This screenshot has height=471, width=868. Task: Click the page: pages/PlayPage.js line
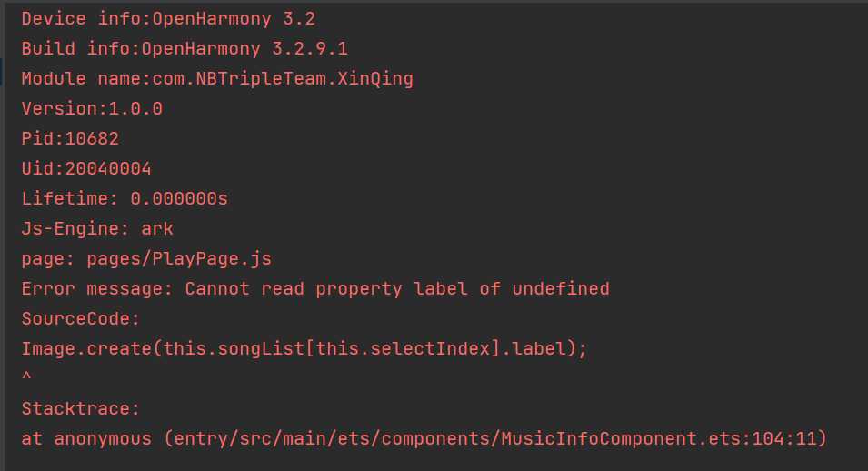click(x=146, y=258)
